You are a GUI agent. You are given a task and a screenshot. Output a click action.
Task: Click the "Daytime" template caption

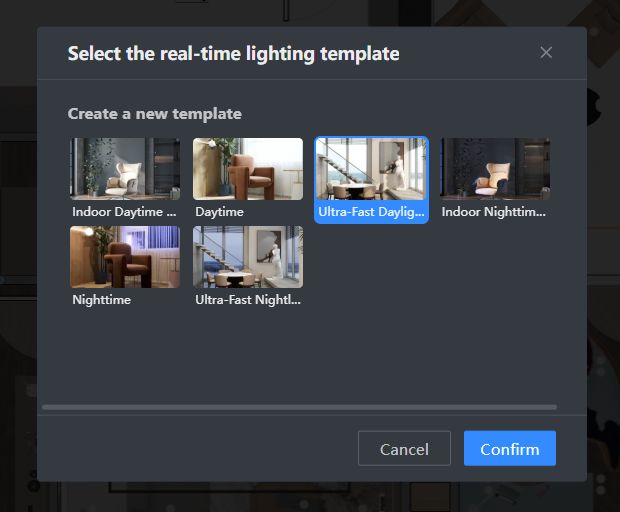coord(220,212)
